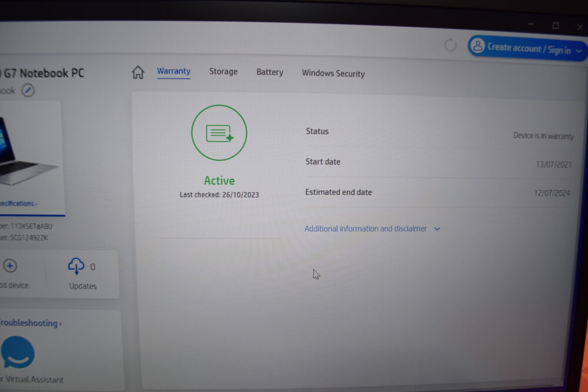Edit device nickname with pencil icon
588x392 pixels.
point(28,90)
